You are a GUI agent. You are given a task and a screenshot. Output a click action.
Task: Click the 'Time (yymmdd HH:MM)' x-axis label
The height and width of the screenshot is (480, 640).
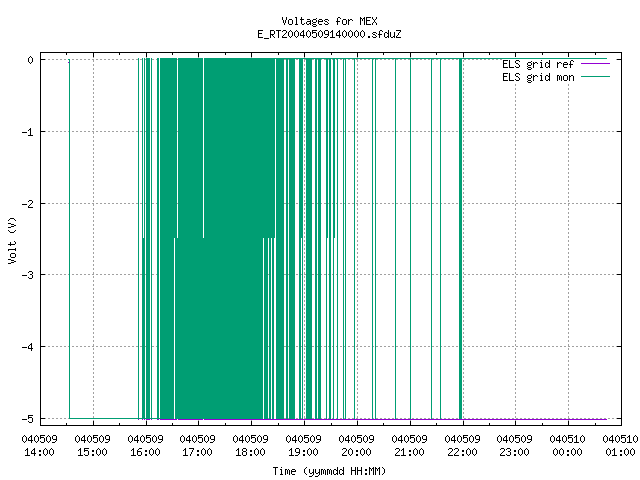[x=329, y=471]
